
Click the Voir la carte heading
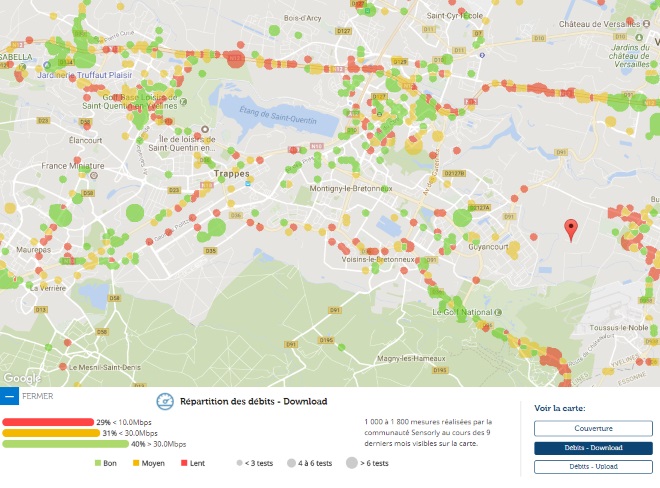point(560,408)
